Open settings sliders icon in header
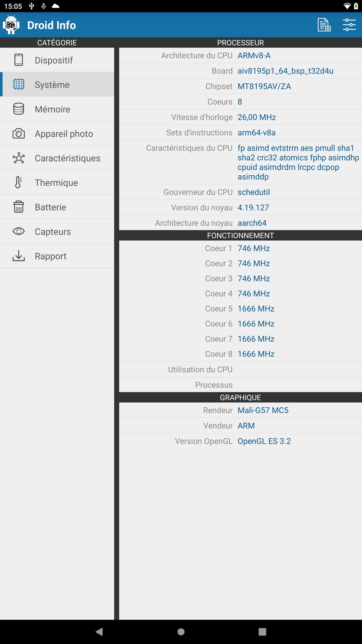362x644 pixels. click(x=349, y=25)
